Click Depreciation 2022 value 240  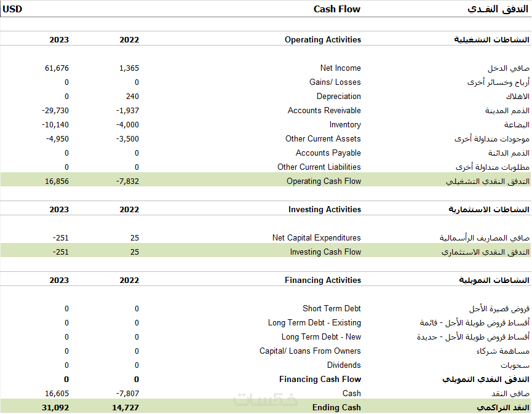[132, 97]
